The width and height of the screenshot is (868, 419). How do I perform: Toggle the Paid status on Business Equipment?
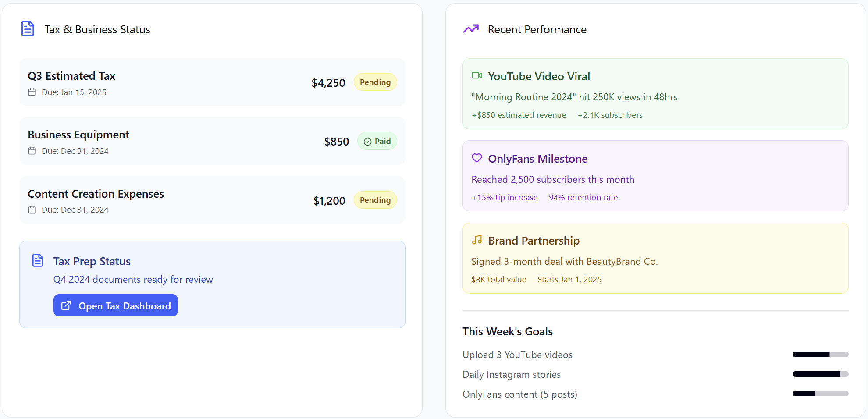coord(377,141)
